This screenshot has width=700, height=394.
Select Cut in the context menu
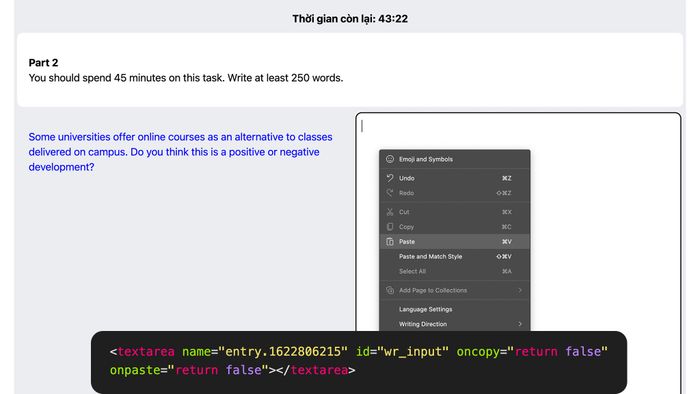(x=454, y=212)
